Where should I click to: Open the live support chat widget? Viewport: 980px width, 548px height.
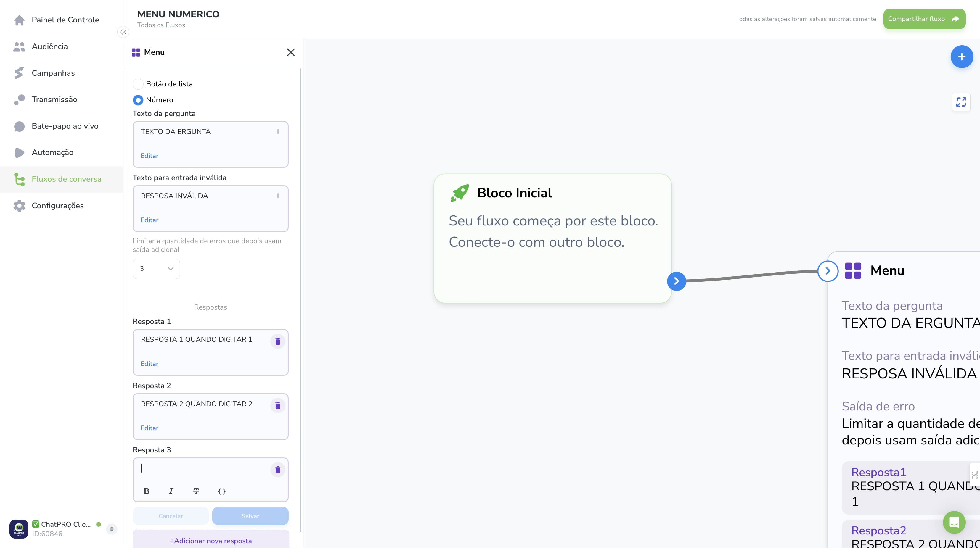click(954, 522)
